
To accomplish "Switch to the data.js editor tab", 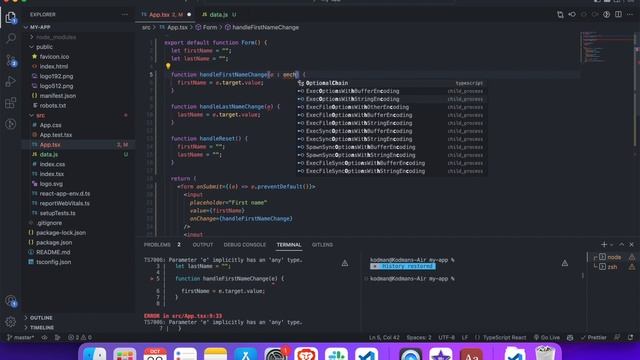I will (x=219, y=14).
